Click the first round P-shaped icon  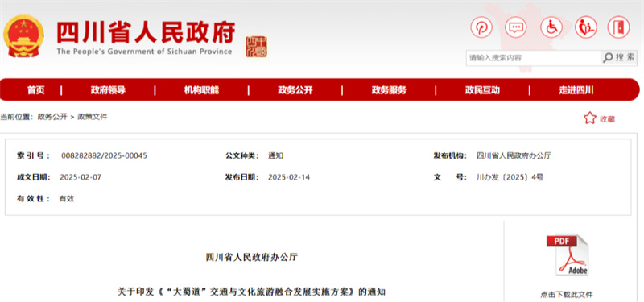pyautogui.click(x=481, y=27)
